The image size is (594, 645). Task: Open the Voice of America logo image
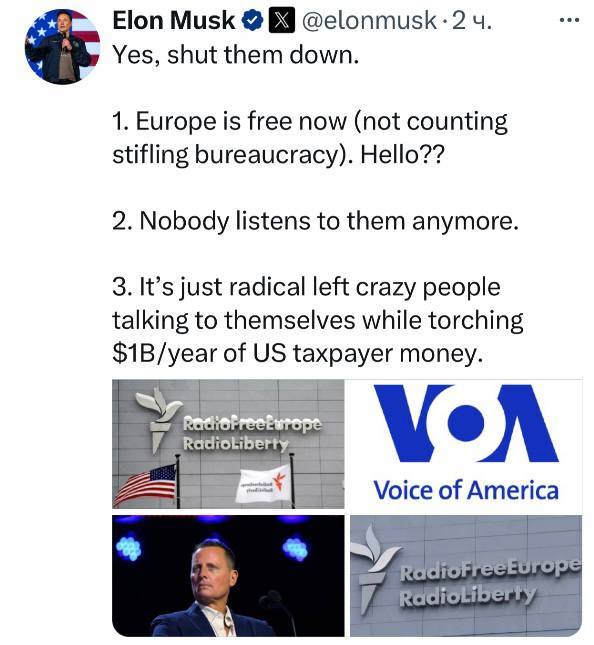[x=466, y=444]
